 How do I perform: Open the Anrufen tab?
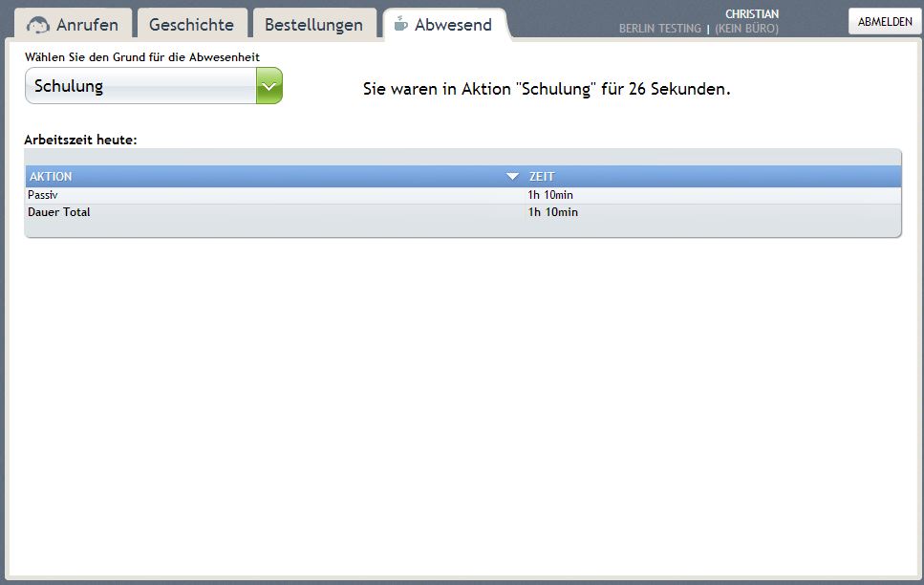tap(73, 25)
